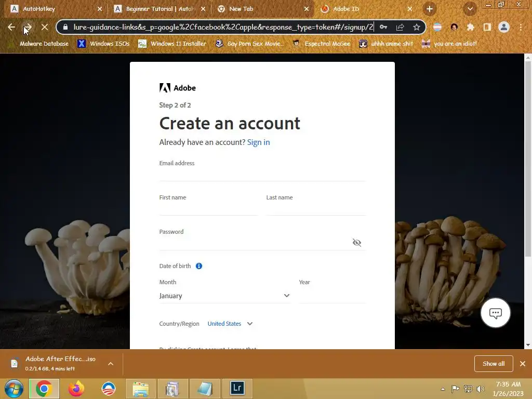
Task: Go back using the browser back arrow
Action: click(x=11, y=27)
